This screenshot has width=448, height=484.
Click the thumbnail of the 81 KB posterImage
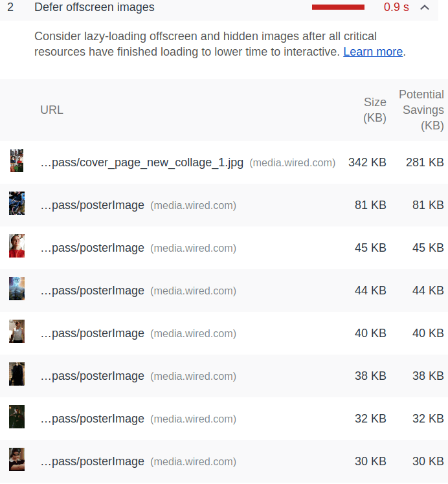point(17,203)
